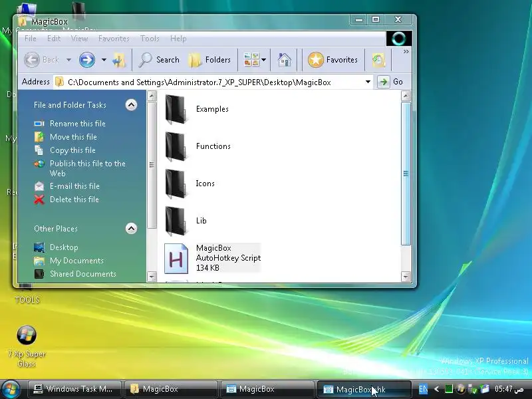The width and height of the screenshot is (532, 399).
Task: Open the Views dropdown arrow
Action: [263, 60]
